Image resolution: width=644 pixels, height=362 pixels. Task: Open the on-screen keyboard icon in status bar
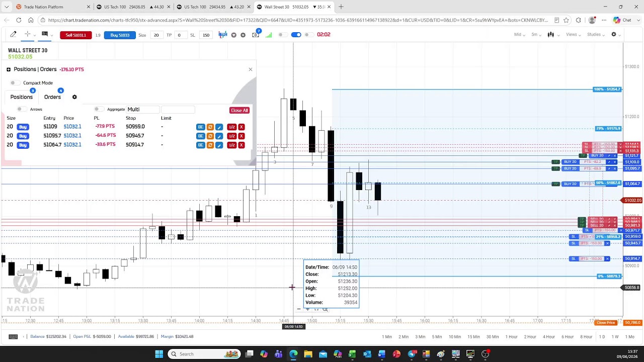[13, 336]
